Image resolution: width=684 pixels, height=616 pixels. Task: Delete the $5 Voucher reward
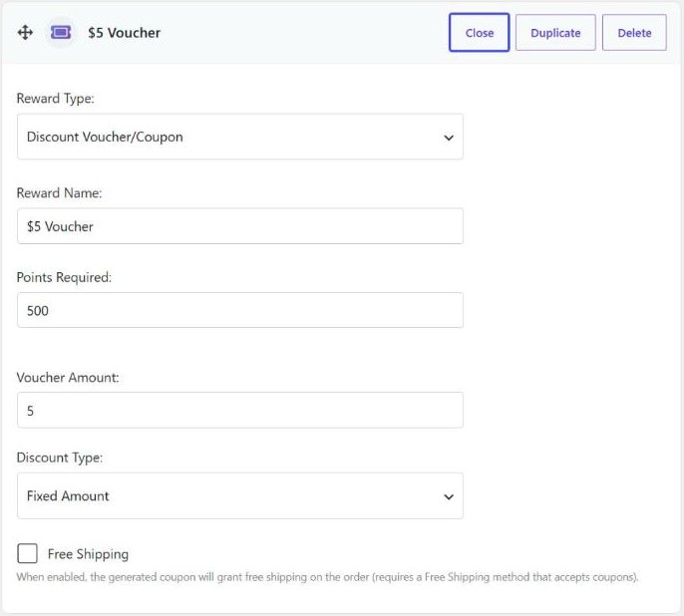[x=634, y=33]
